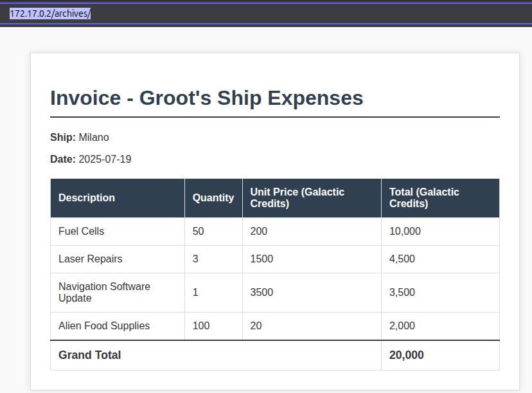The width and height of the screenshot is (532, 393).
Task: Click the Laser Repairs total "4,500"
Action: 402,259
